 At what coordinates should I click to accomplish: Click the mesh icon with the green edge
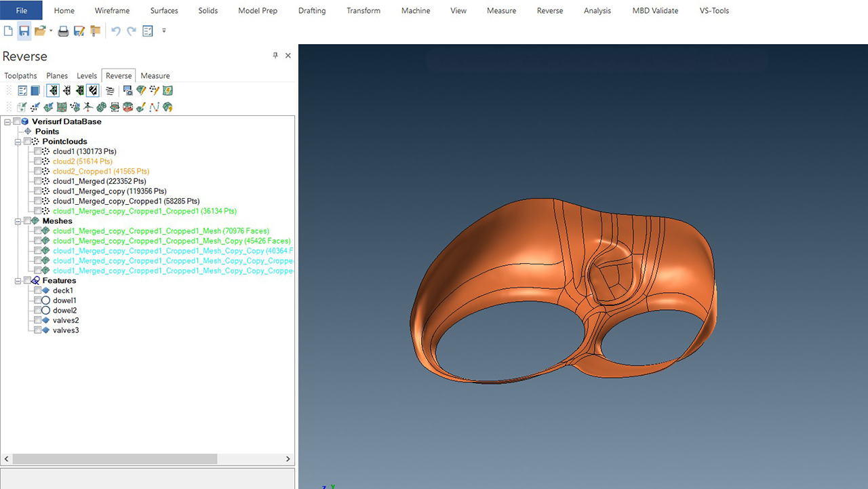(x=80, y=90)
